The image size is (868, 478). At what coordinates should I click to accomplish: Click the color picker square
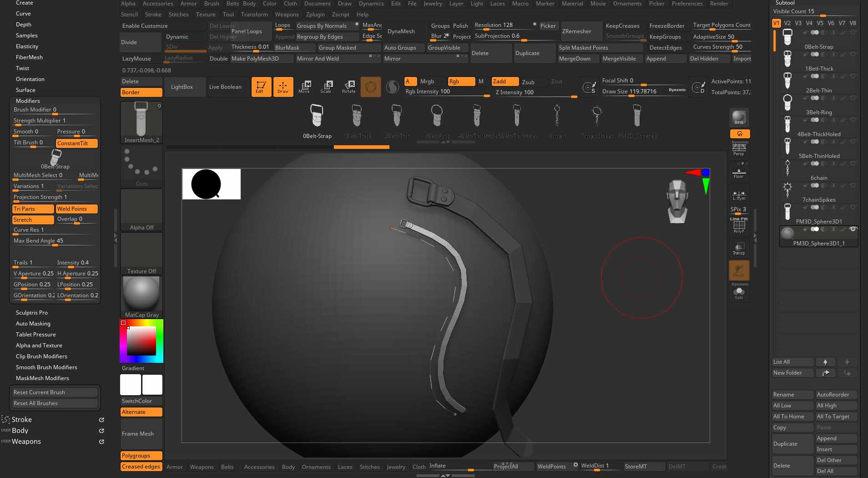point(141,341)
